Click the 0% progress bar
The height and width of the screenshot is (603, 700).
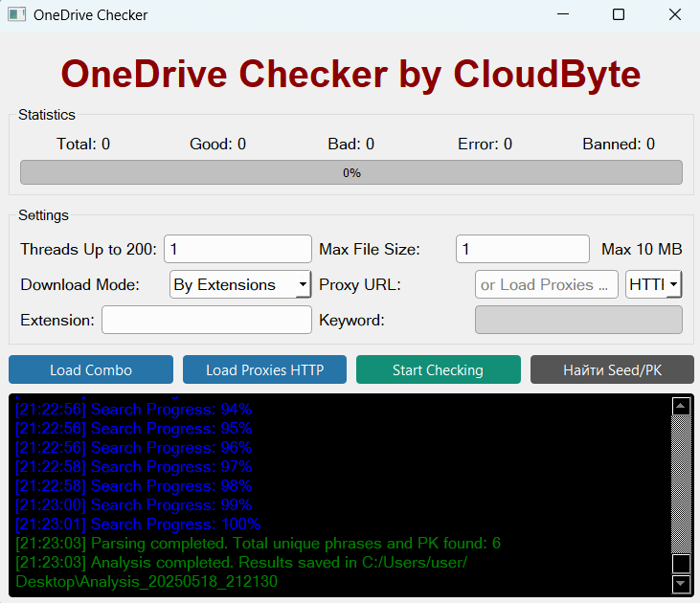(x=351, y=172)
